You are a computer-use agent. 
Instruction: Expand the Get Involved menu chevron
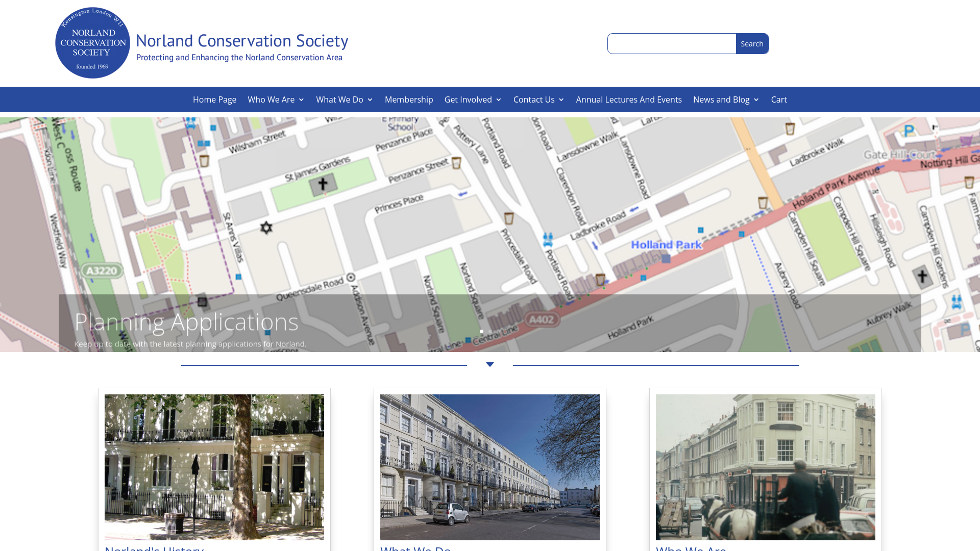pos(499,100)
